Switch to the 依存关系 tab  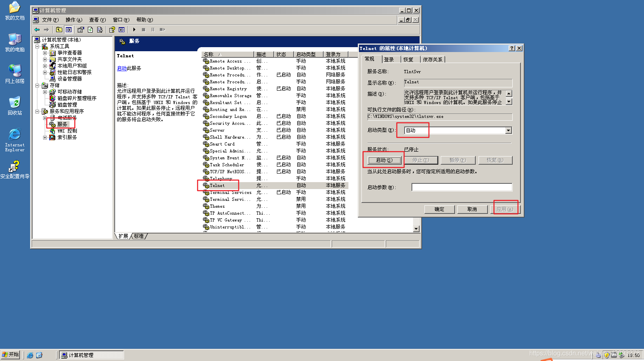pos(433,60)
